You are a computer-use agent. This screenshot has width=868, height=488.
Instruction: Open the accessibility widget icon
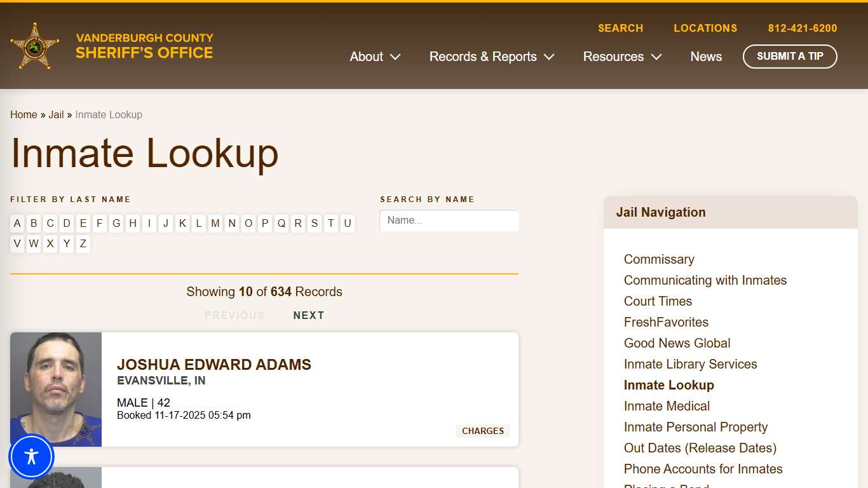pos(32,456)
